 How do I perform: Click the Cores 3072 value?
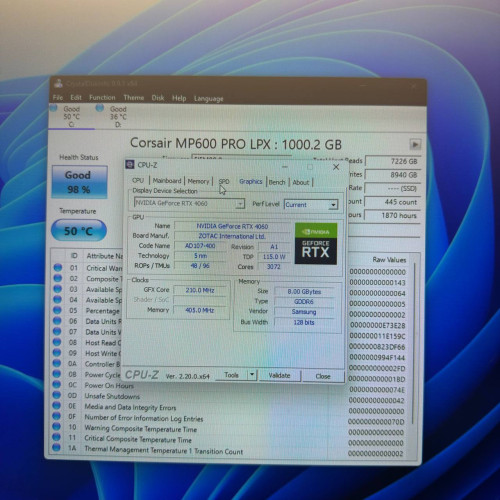point(274,267)
